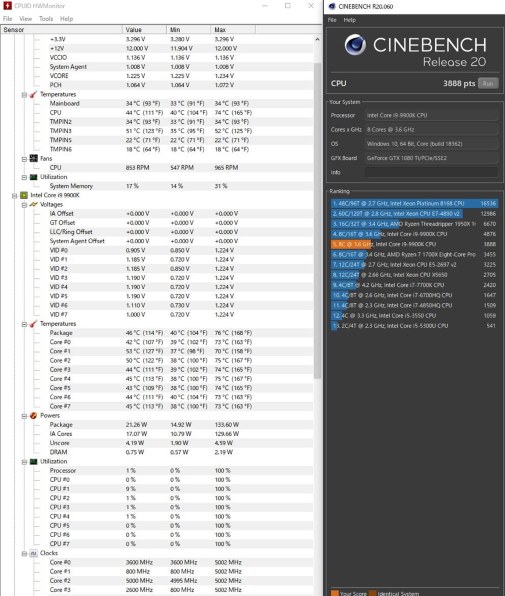This screenshot has width=505, height=596.
Task: Select the Processor field in Your System
Action: [431, 115]
